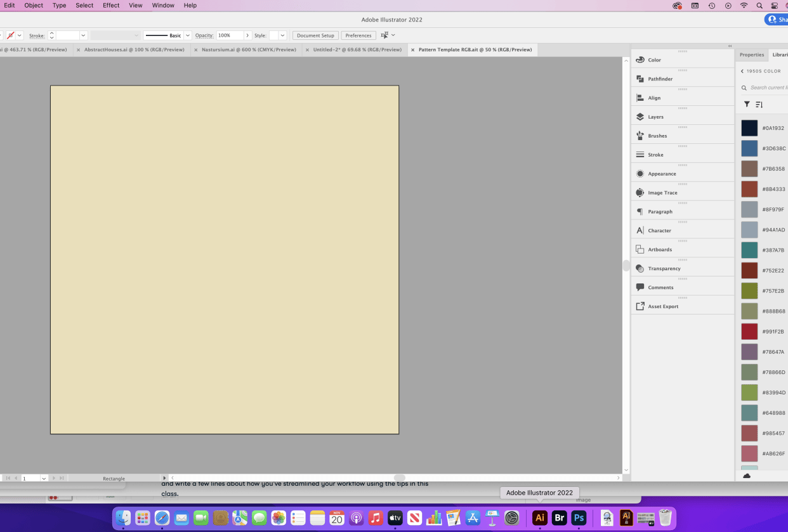Open the Color panel
The image size is (788, 532).
(x=655, y=60)
